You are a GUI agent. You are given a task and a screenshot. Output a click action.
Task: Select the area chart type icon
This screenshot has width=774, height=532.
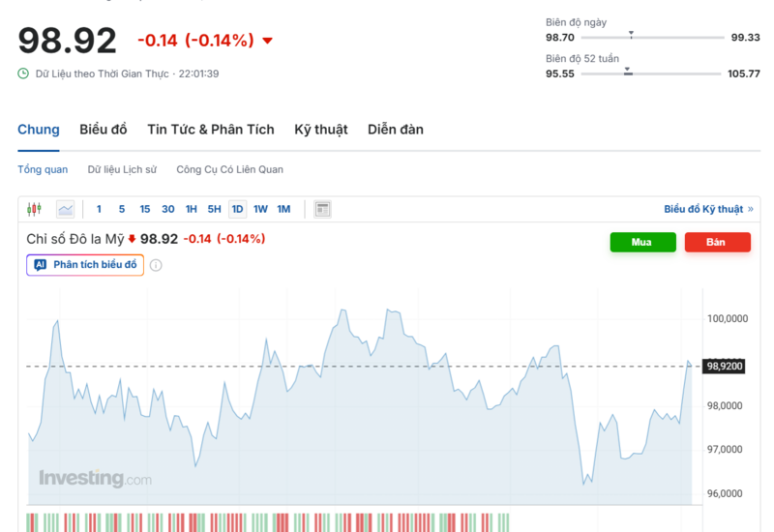tap(65, 209)
